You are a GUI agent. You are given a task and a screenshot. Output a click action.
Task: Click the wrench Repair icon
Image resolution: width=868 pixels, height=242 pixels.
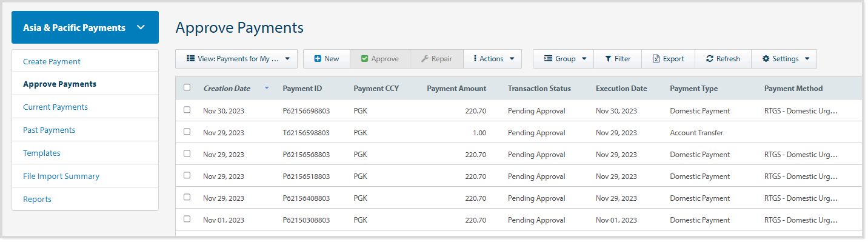(x=424, y=59)
